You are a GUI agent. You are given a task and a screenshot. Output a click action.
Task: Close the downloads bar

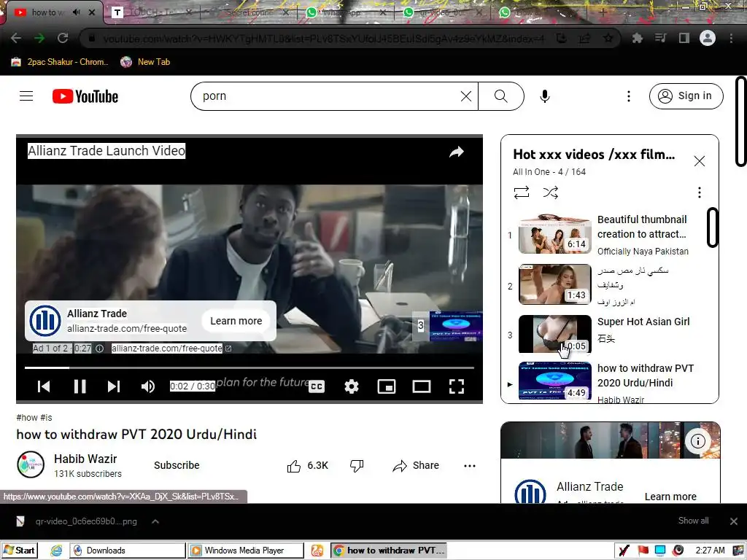[734, 521]
